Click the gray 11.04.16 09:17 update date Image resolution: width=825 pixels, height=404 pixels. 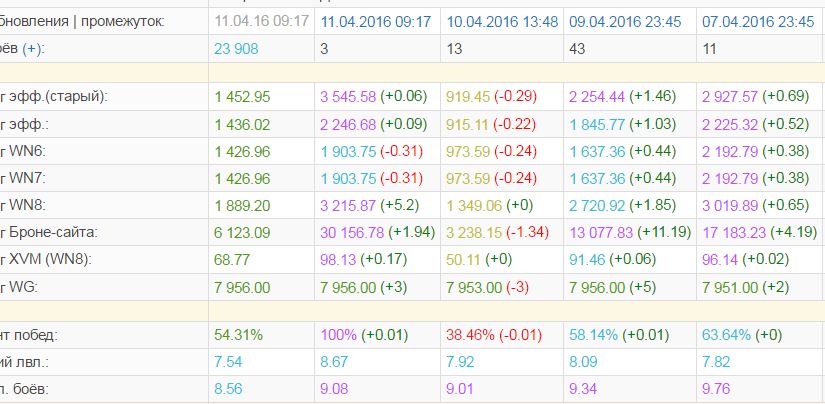(x=261, y=22)
